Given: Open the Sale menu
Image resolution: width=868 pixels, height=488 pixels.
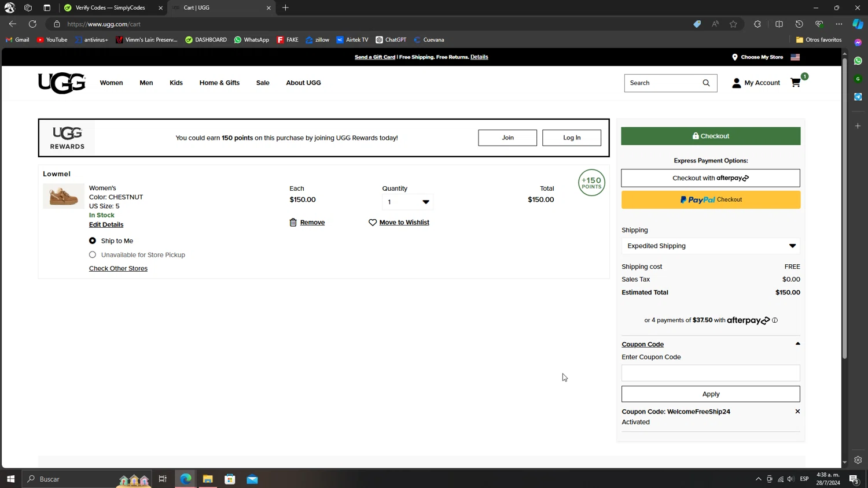Looking at the screenshot, I should (263, 83).
